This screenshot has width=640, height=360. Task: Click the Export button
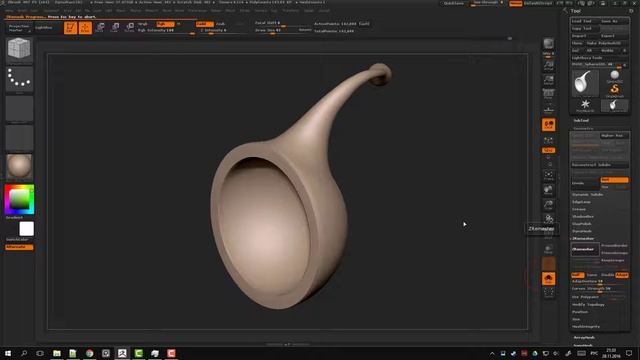614,36
